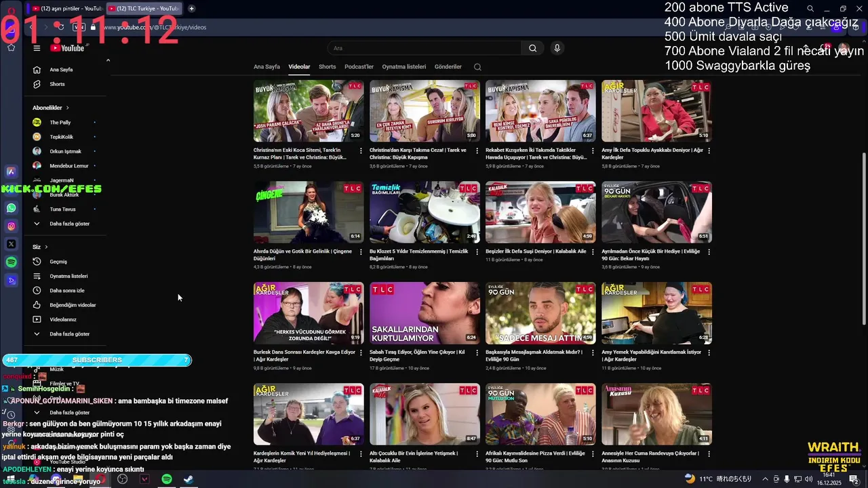Play Altı Çocuklu Bir Evin İşlerine thumbnail
Viewport: 868px width, 488px height.
425,414
